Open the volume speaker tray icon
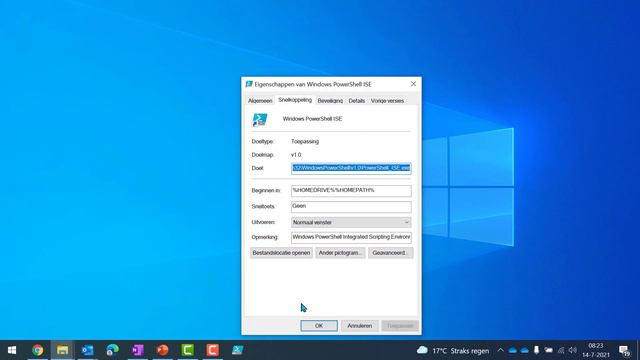640x360 pixels. [573, 351]
